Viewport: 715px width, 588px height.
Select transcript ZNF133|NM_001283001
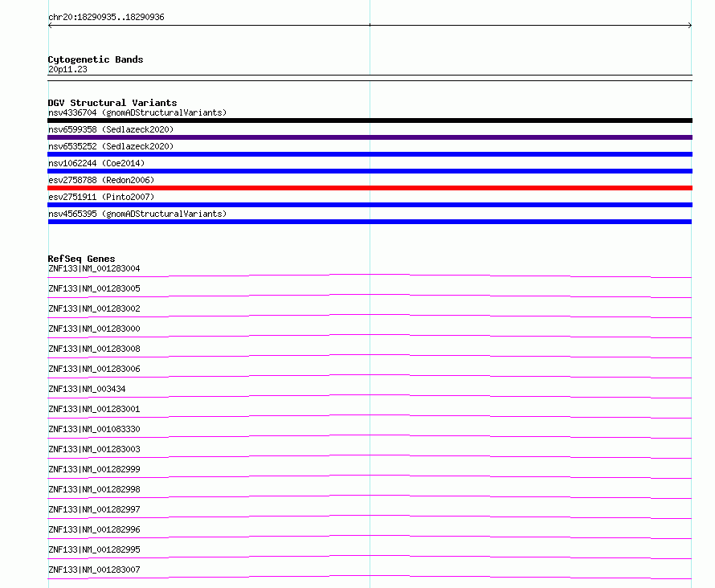click(x=94, y=409)
